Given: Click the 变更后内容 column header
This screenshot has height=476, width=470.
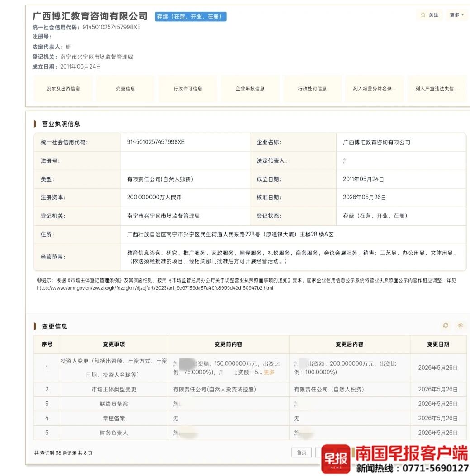Looking at the screenshot, I should coord(349,344).
